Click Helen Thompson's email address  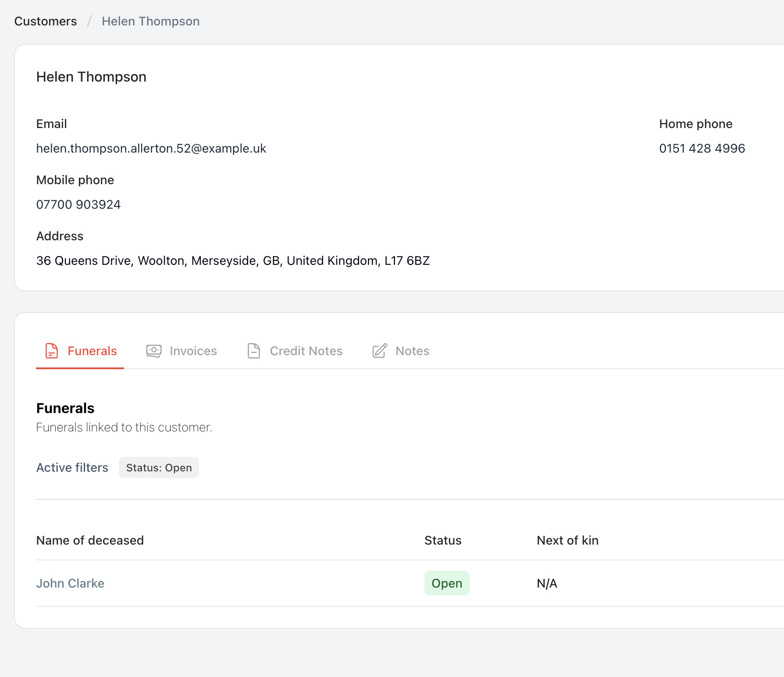point(151,148)
